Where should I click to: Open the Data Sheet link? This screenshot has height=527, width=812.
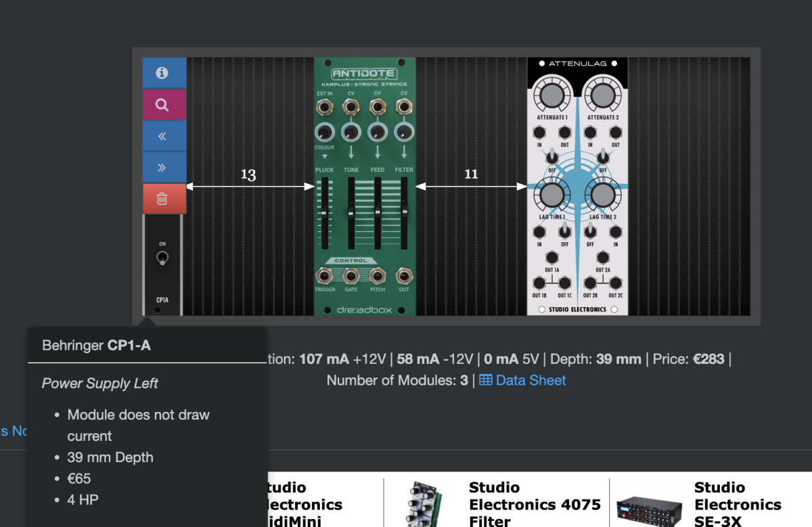pyautogui.click(x=522, y=380)
